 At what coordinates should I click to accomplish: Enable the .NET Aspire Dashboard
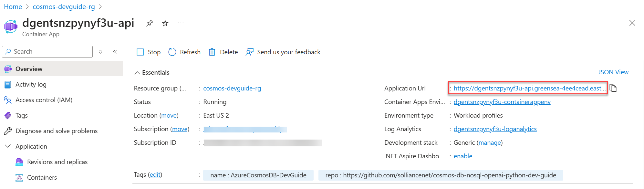463,156
